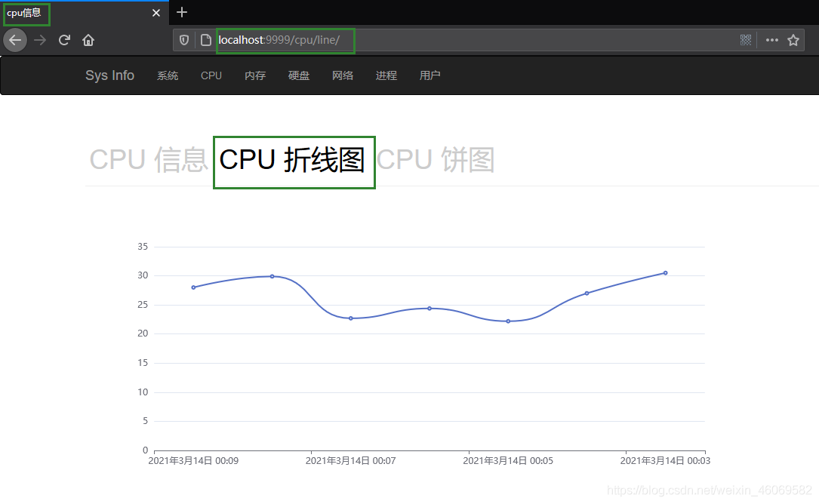The image size is (819, 504).
Task: Click the last data point above 00:03
Action: [666, 272]
